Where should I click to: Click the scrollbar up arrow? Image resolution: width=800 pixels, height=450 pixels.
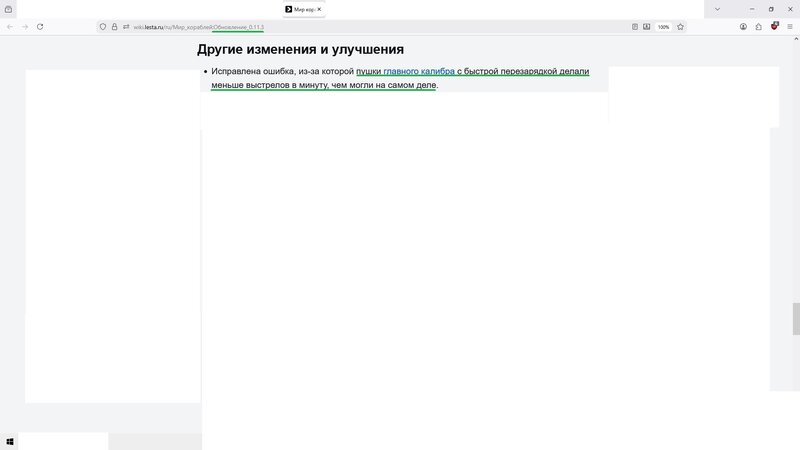(x=796, y=39)
